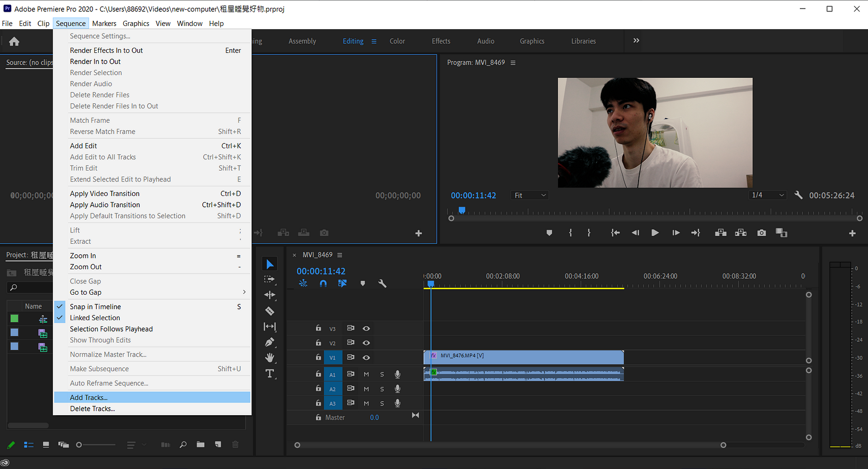Select the Selection arrow tool

(x=270, y=264)
